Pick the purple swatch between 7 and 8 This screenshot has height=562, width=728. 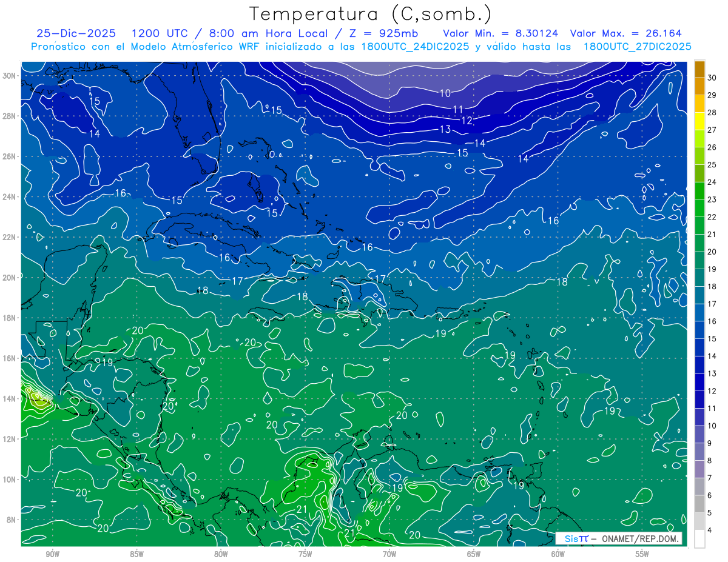[x=699, y=469]
